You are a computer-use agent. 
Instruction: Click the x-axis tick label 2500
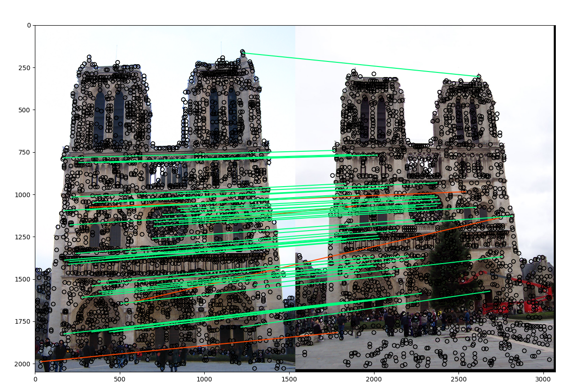pos(458,379)
